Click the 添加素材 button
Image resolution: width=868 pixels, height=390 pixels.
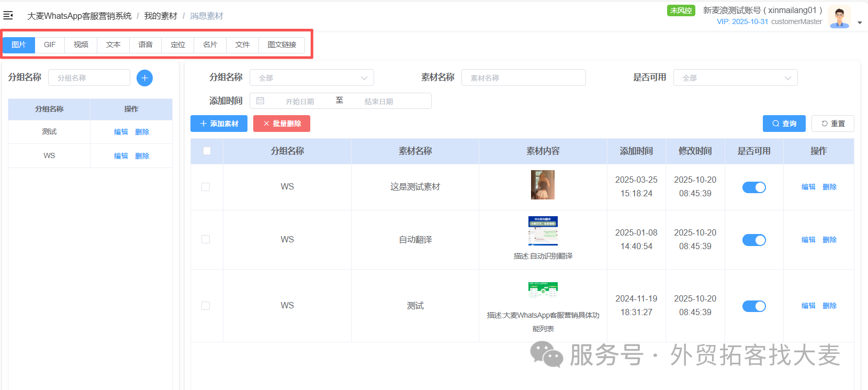[x=219, y=124]
